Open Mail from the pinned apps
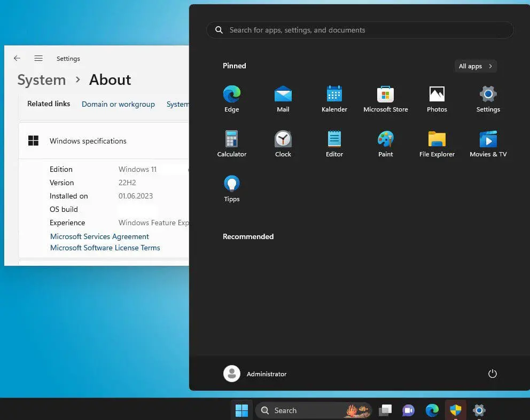Viewport: 530px width, 420px height. point(283,99)
